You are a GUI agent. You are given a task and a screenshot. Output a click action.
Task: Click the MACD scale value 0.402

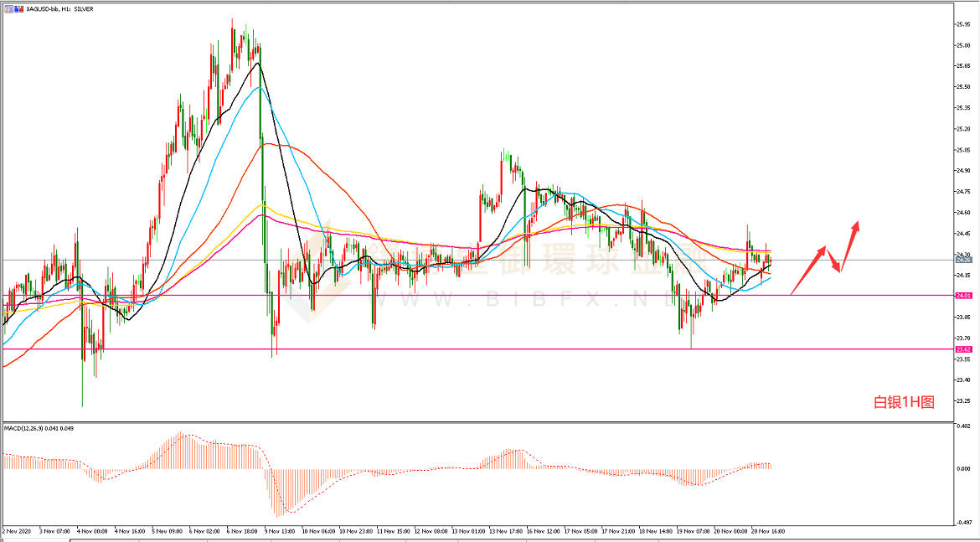click(962, 427)
